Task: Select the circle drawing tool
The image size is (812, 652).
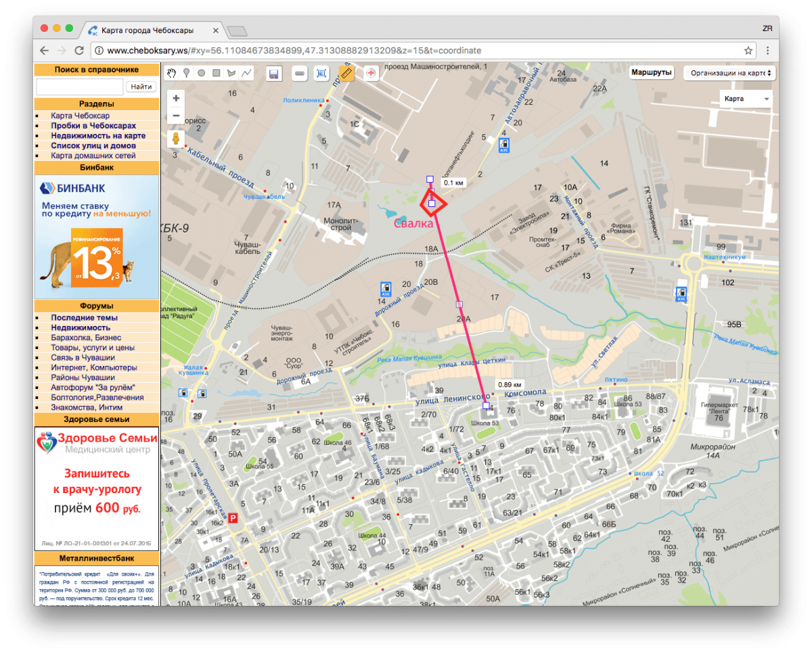Action: (201, 73)
